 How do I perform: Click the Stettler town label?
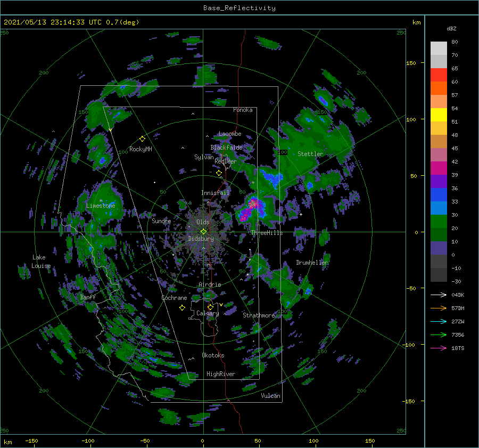tap(310, 154)
